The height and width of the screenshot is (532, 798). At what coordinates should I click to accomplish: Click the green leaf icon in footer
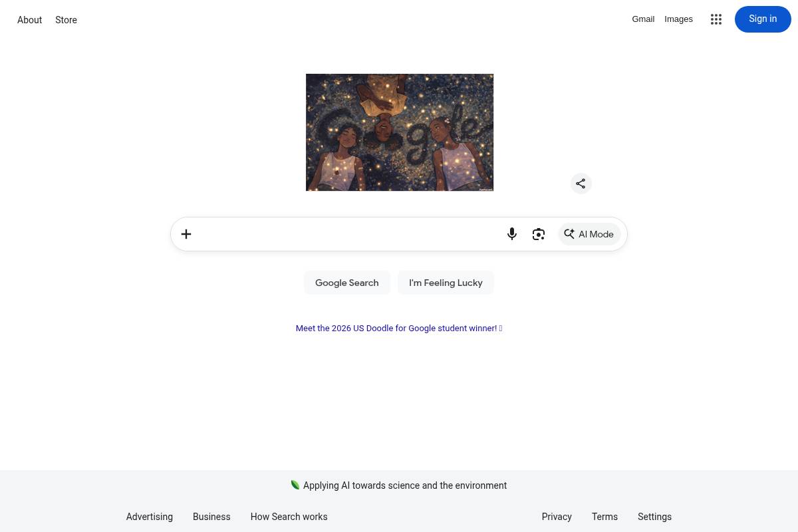[295, 485]
